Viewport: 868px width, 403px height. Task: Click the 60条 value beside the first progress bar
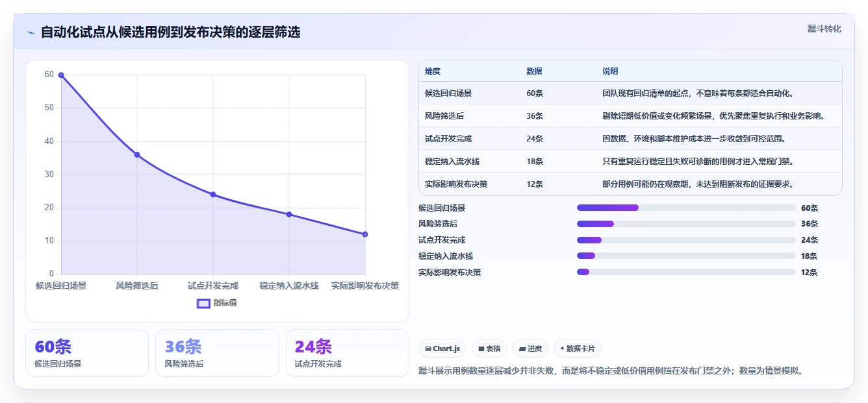[810, 208]
